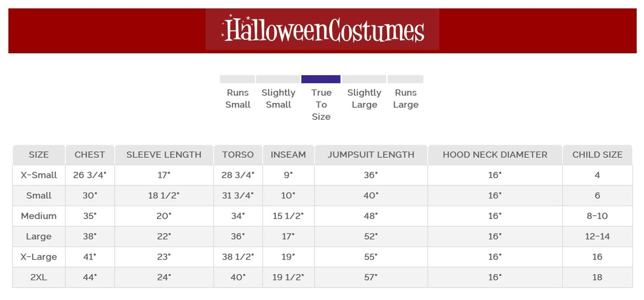Click the X-Large row label

coord(39,257)
